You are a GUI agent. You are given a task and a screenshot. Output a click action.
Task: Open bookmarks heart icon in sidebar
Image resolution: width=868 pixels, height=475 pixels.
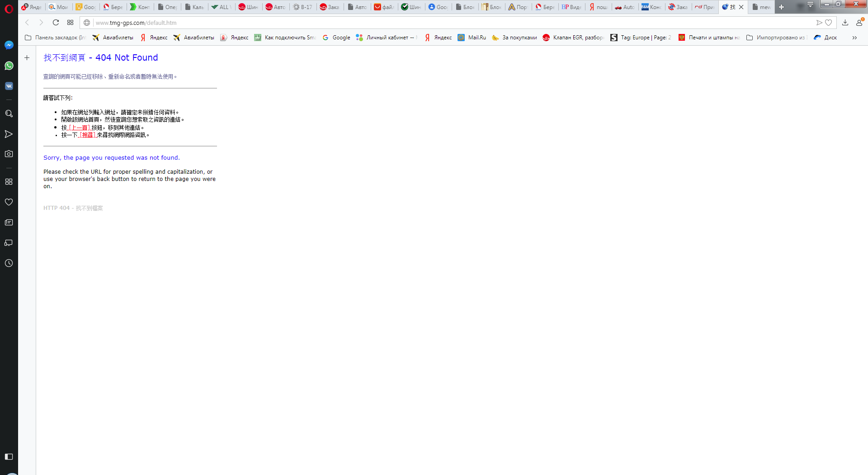9,202
